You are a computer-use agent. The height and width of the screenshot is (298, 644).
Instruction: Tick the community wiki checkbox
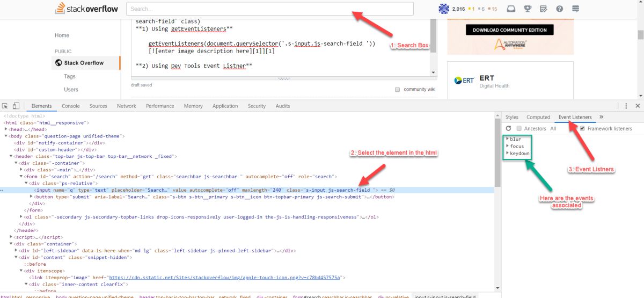click(x=398, y=89)
